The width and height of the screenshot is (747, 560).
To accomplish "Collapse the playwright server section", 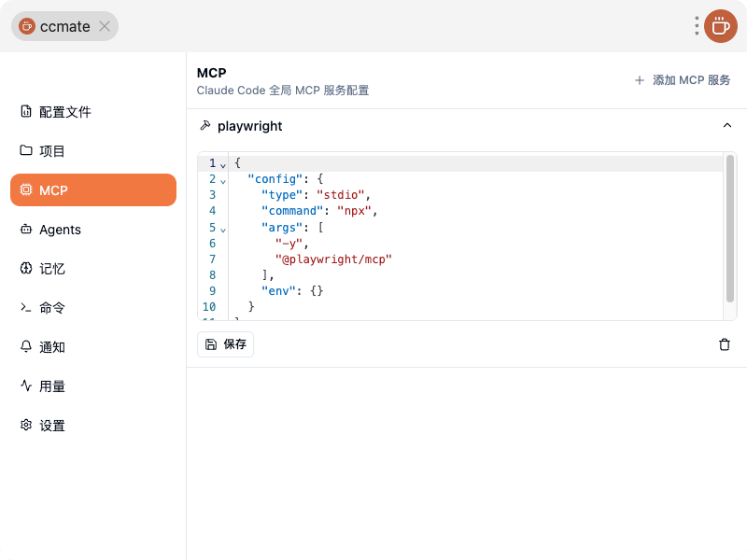I will pyautogui.click(x=726, y=126).
